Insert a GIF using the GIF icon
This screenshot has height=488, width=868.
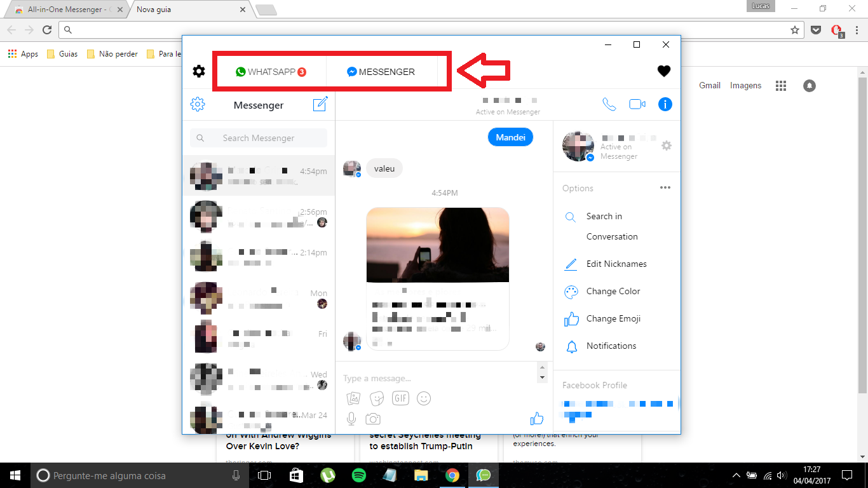400,398
